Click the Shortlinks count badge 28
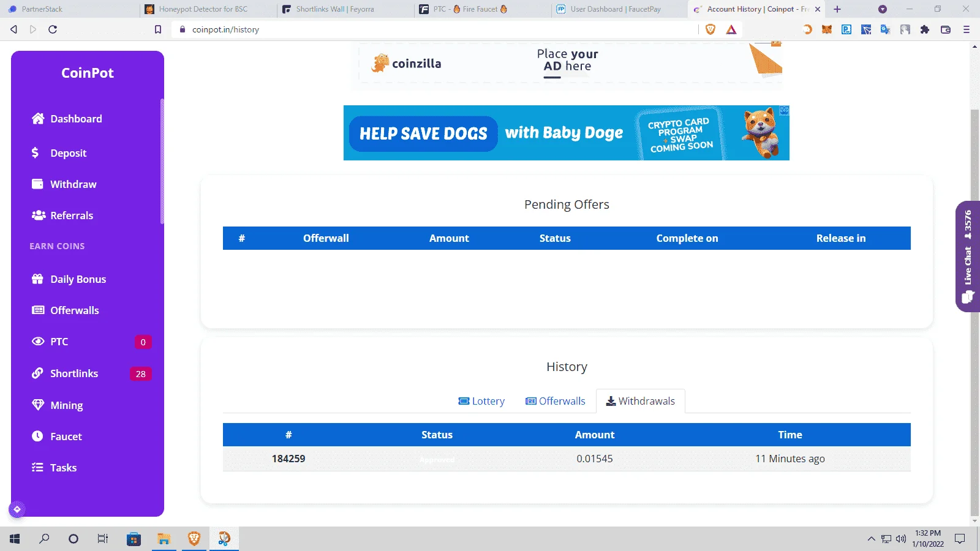 click(141, 374)
